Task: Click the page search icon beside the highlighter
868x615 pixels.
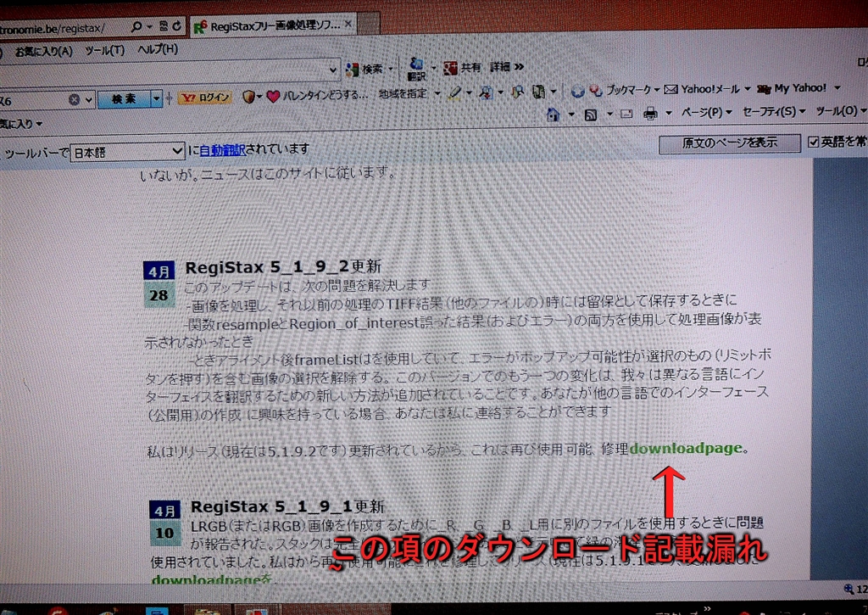Action: [x=486, y=92]
